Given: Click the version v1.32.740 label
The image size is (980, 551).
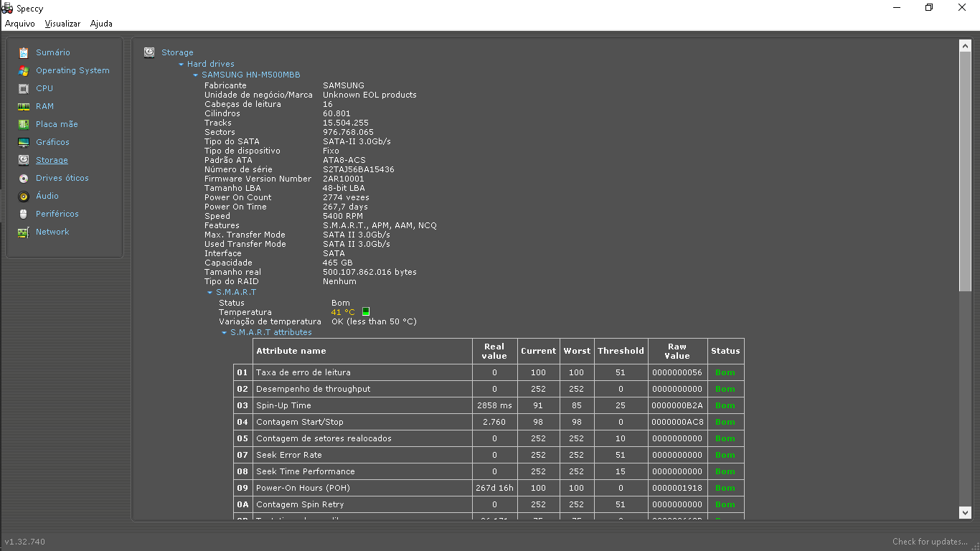Looking at the screenshot, I should point(25,542).
